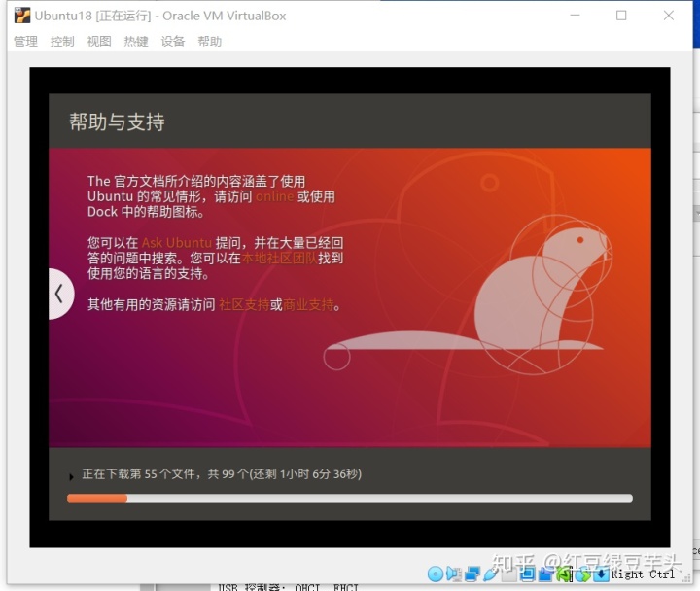Open the Ask Ubuntu link
The image size is (700, 591).
pyautogui.click(x=176, y=243)
